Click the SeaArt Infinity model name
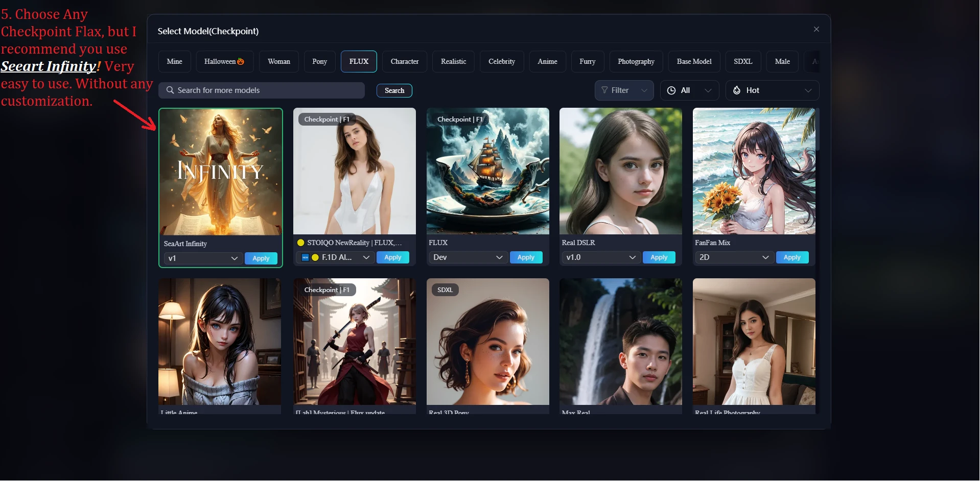 click(185, 244)
